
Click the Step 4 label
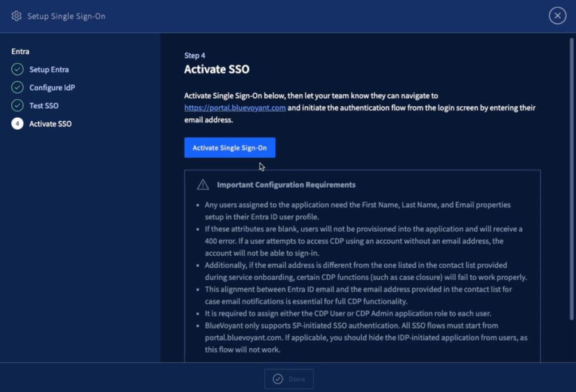point(195,56)
